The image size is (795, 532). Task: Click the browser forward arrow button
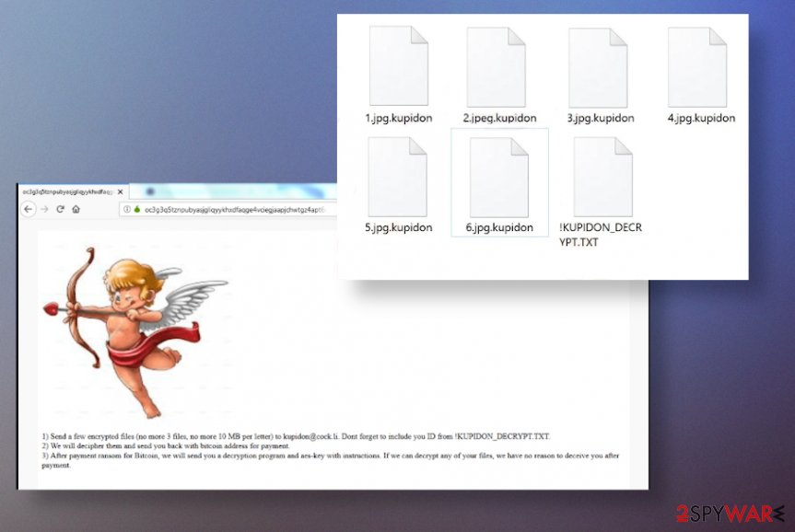pyautogui.click(x=44, y=209)
